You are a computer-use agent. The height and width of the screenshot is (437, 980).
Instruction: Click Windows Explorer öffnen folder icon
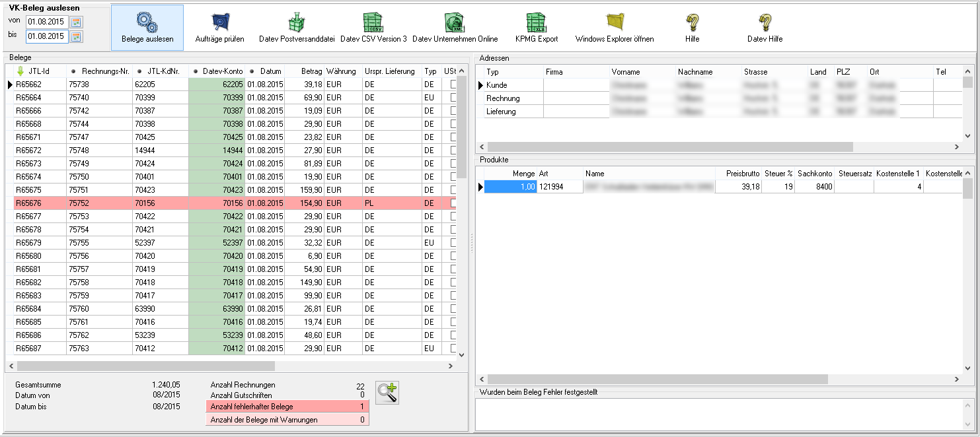point(615,23)
